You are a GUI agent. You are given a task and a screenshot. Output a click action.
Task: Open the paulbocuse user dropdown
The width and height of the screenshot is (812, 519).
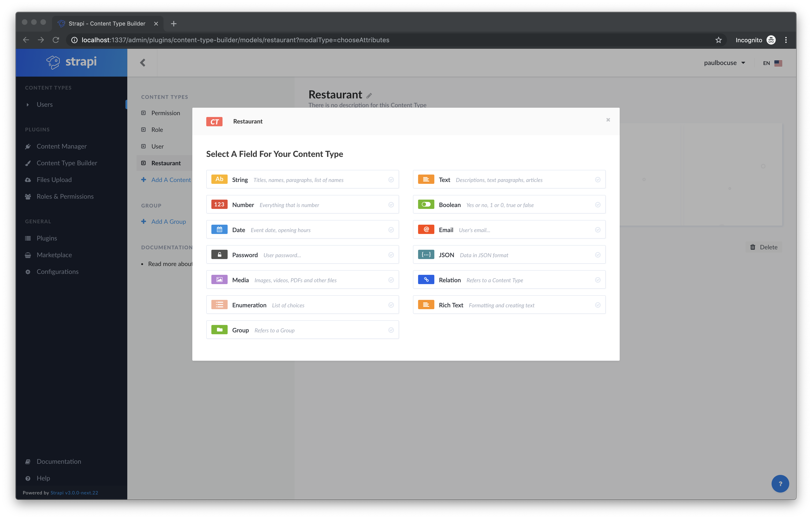tap(724, 63)
